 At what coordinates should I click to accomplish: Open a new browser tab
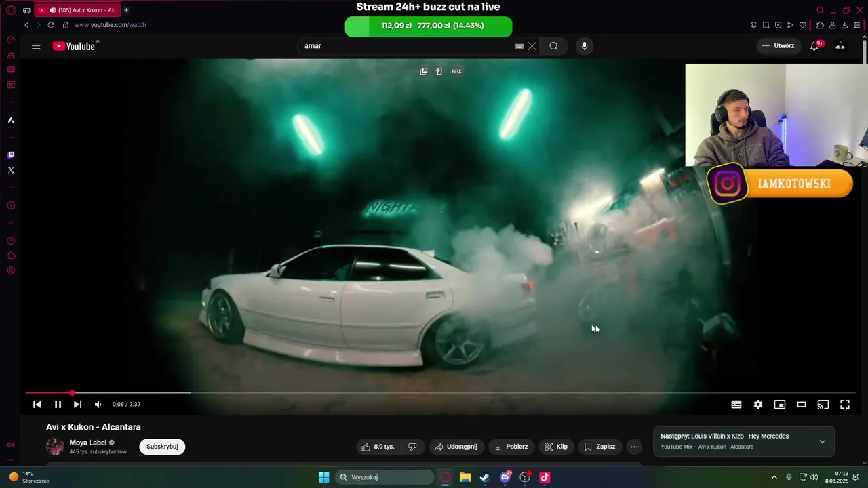[x=126, y=10]
